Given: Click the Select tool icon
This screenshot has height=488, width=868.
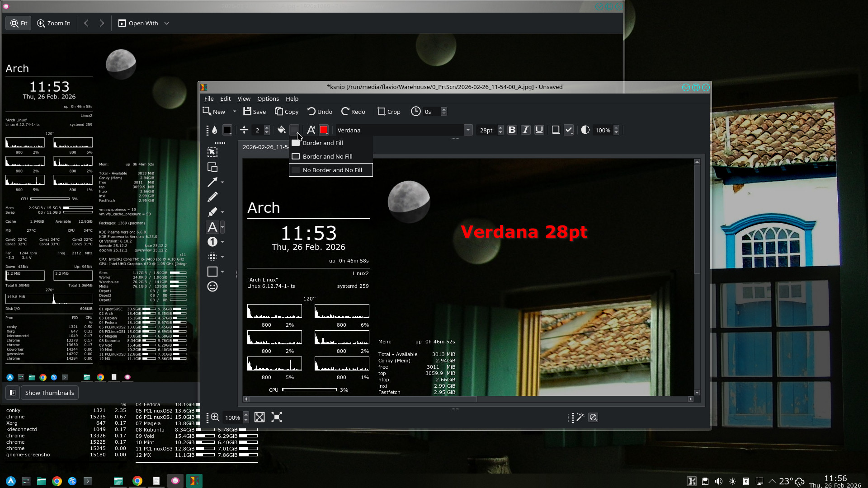Looking at the screenshot, I should (x=212, y=152).
